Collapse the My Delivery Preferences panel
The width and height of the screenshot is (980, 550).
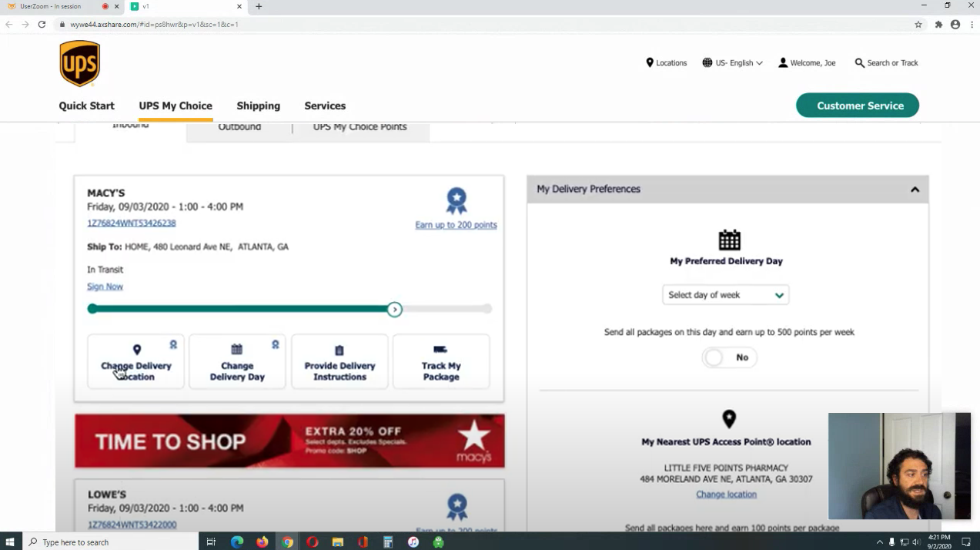[915, 189]
